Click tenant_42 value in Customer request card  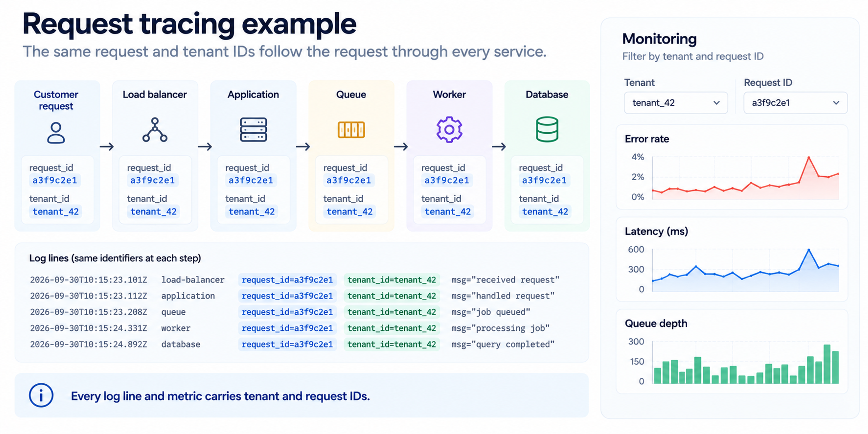56,212
